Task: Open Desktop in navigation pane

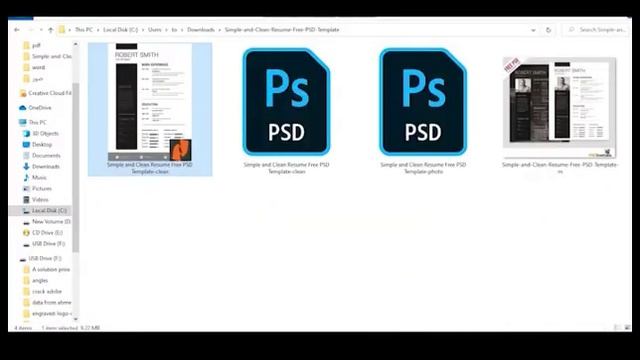Action: pos(38,144)
